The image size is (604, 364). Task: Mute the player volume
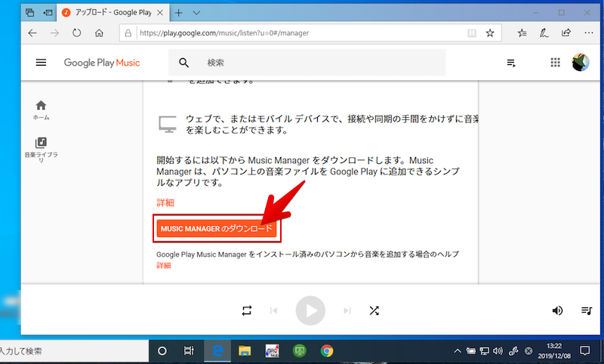click(x=557, y=310)
